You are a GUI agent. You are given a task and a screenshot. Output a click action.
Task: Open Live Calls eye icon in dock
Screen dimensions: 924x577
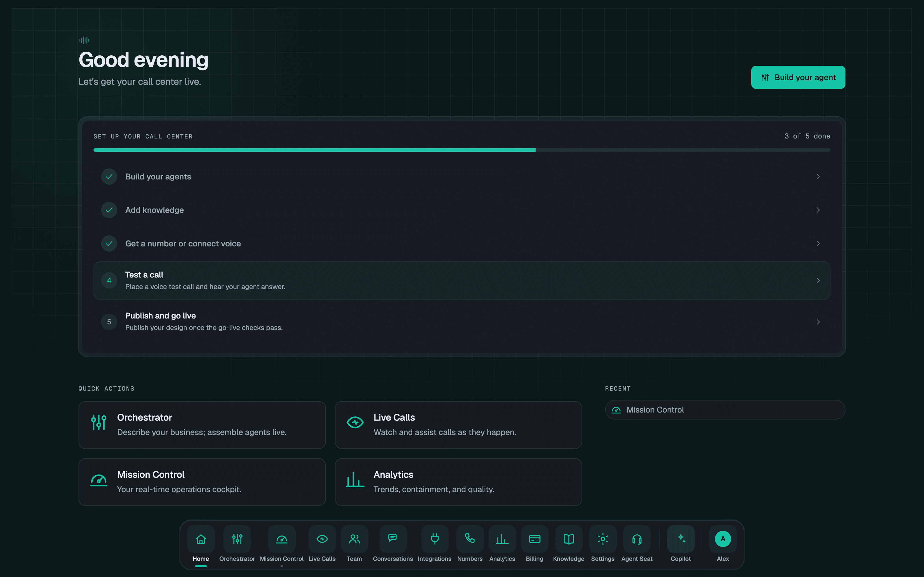(322, 539)
